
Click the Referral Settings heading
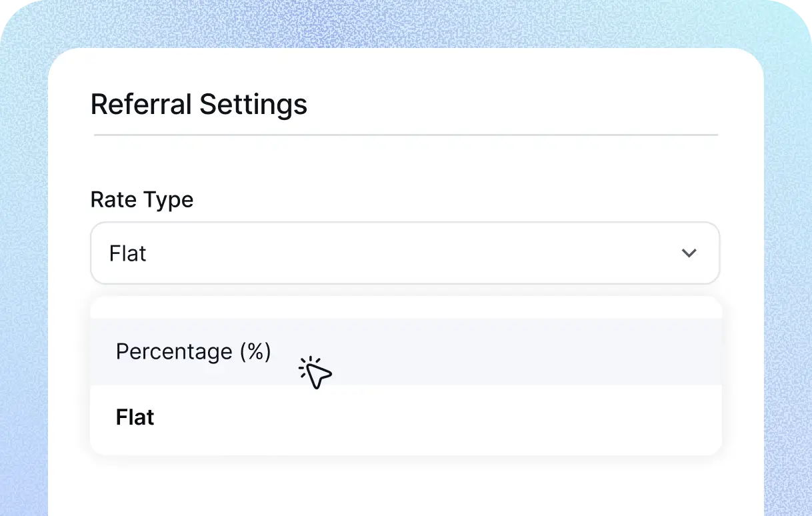[199, 105]
